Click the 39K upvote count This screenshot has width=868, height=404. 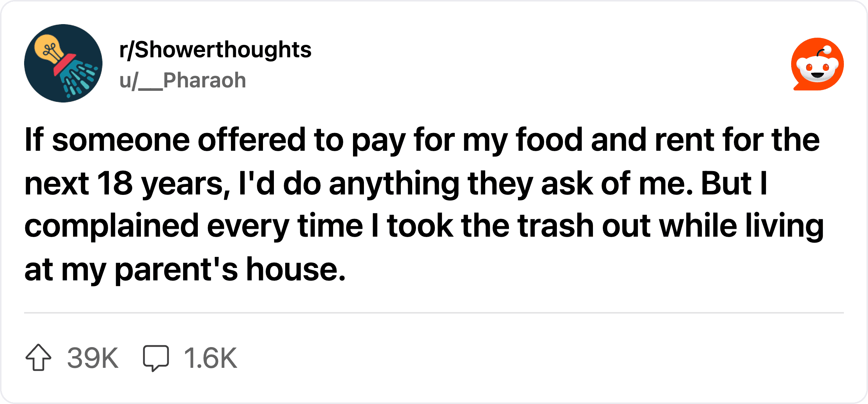[93, 358]
